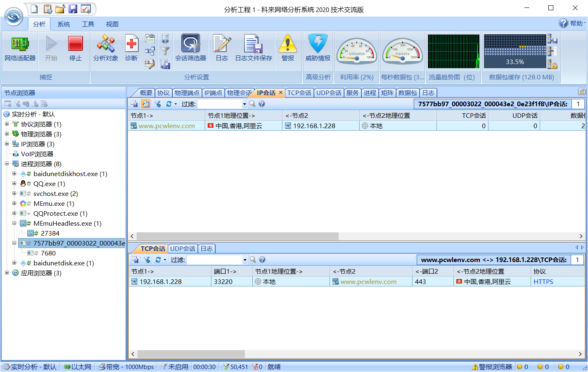588x372 pixels.
Task: Switch to the 概要 view tab
Action: point(146,93)
